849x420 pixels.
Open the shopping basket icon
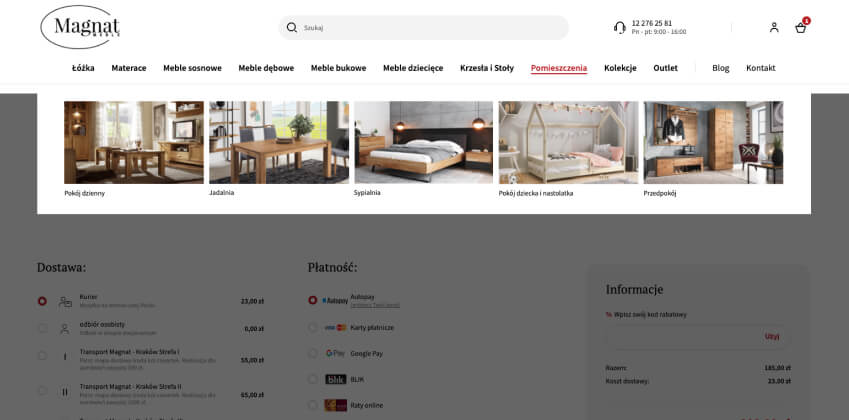(x=800, y=28)
